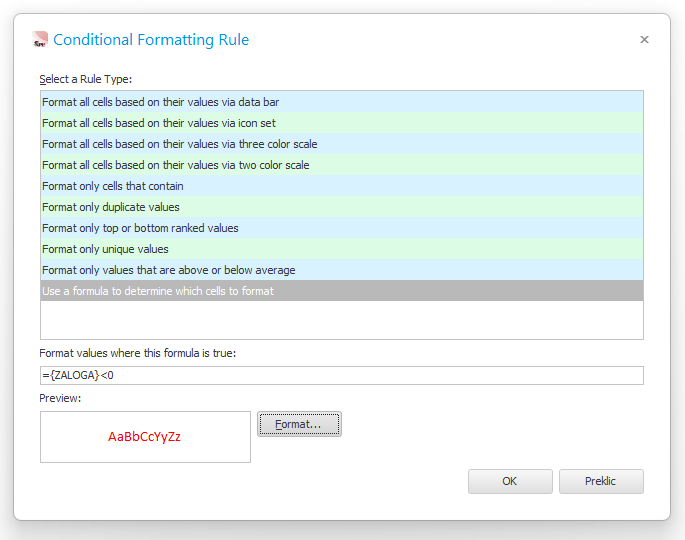This screenshot has width=685, height=540.
Task: Select the icon set rule type
Action: tap(159, 123)
